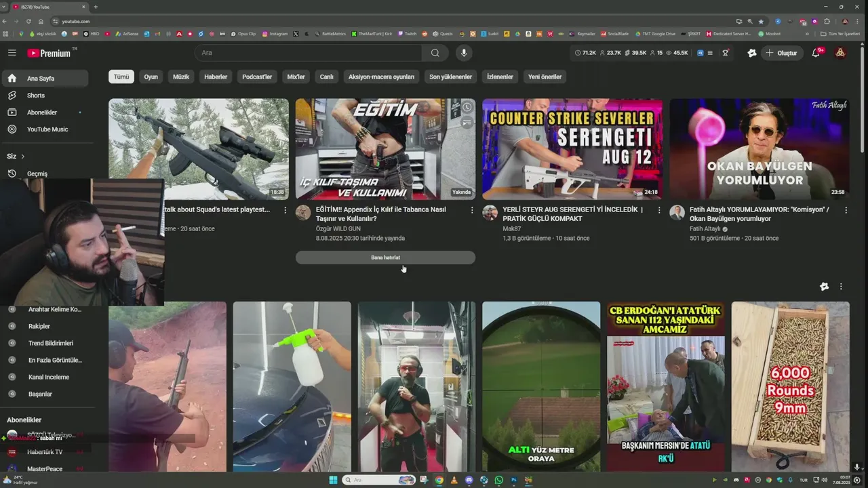
Task: Open more options for Steyr AUG video
Action: click(659, 210)
